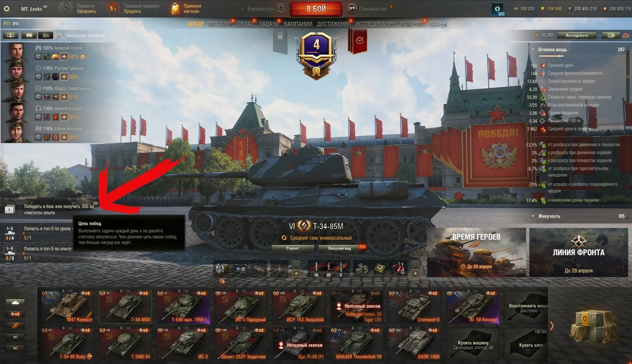
Task: Select the ИС-3 Парадный tank thumbnail
Action: [241, 307]
